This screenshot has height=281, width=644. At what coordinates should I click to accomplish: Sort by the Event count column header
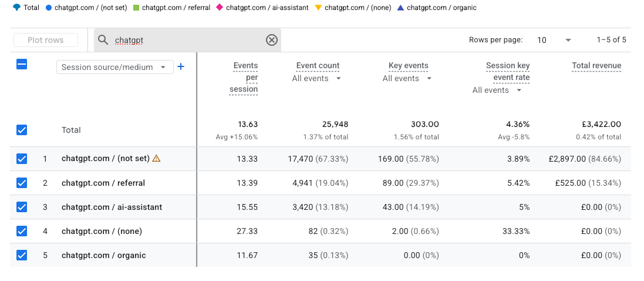click(318, 65)
